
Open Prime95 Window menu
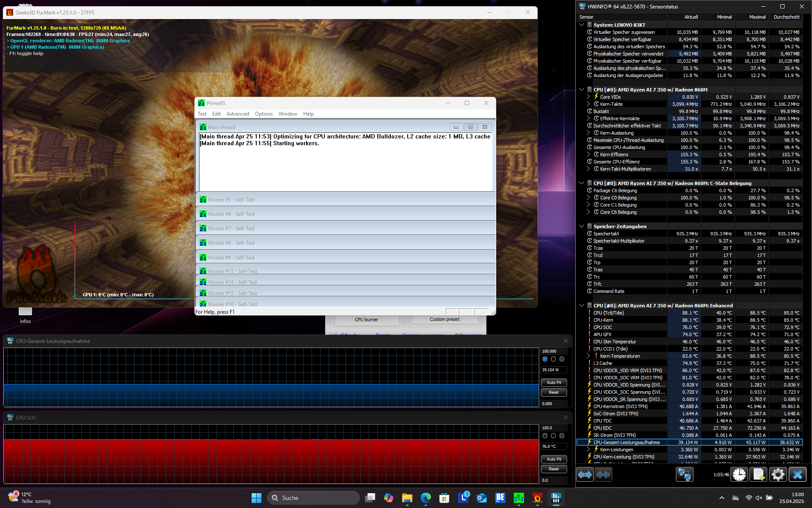tap(288, 114)
